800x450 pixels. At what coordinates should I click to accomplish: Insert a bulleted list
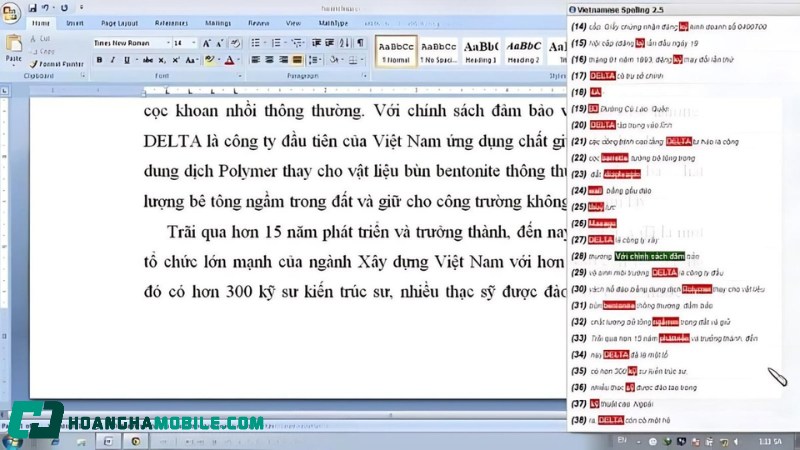tap(256, 43)
